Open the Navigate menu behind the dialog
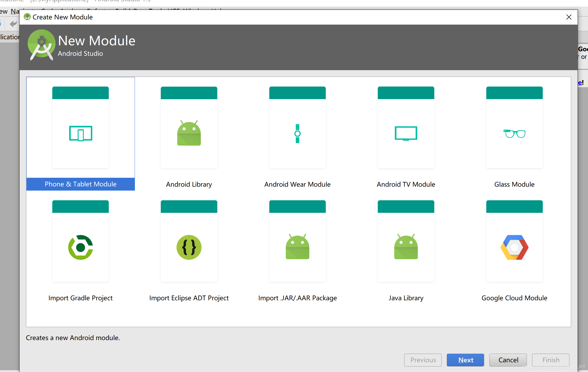The image size is (588, 372). 15,11
